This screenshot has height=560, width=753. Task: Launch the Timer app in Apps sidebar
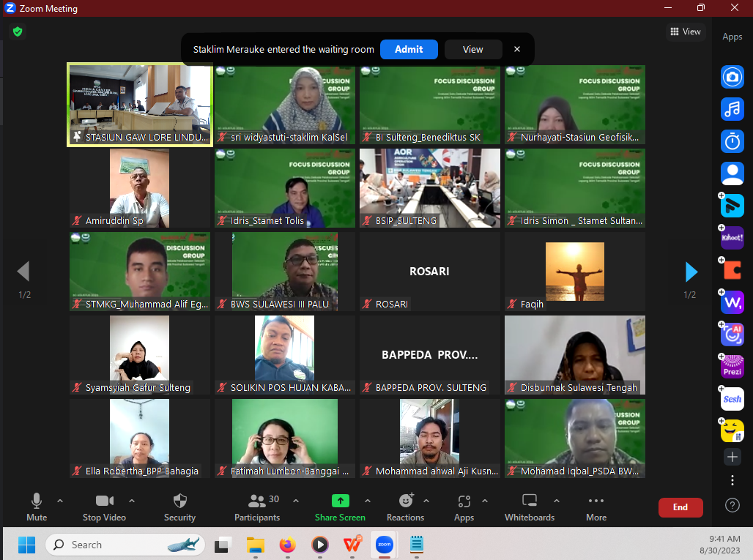[x=732, y=141]
